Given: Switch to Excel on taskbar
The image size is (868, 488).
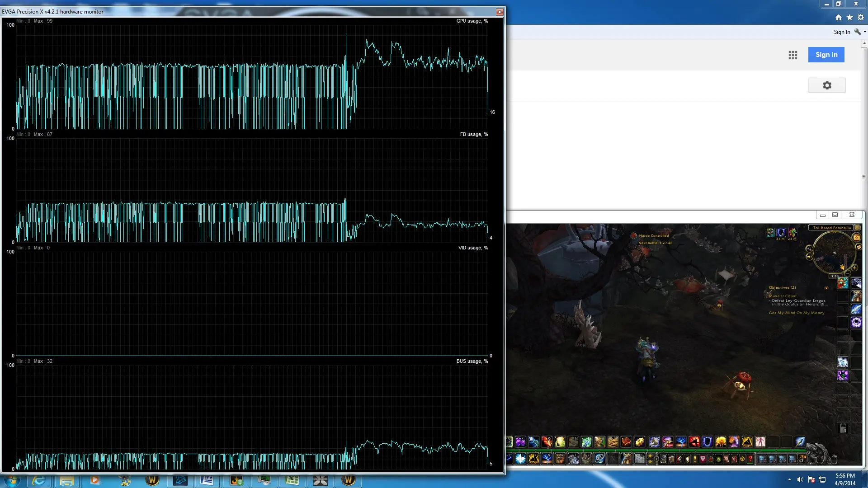Looking at the screenshot, I should 292,480.
